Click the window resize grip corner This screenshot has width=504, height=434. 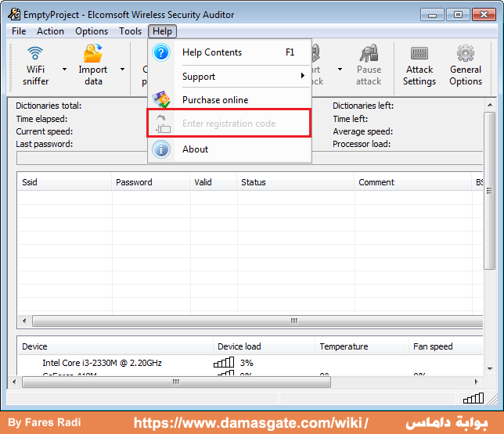click(x=491, y=400)
